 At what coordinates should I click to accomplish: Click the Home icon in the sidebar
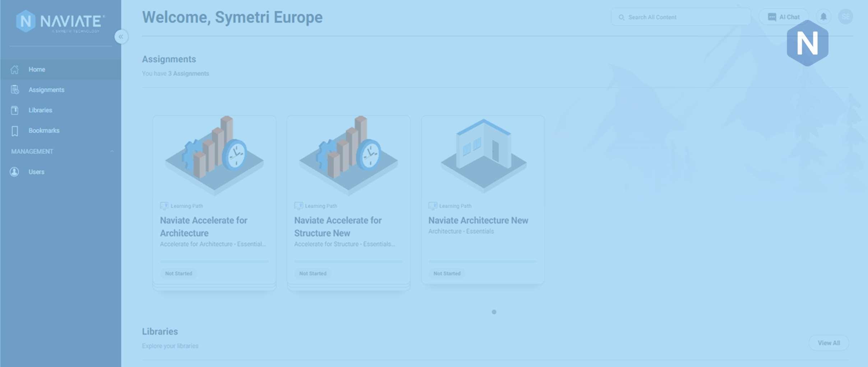[14, 70]
